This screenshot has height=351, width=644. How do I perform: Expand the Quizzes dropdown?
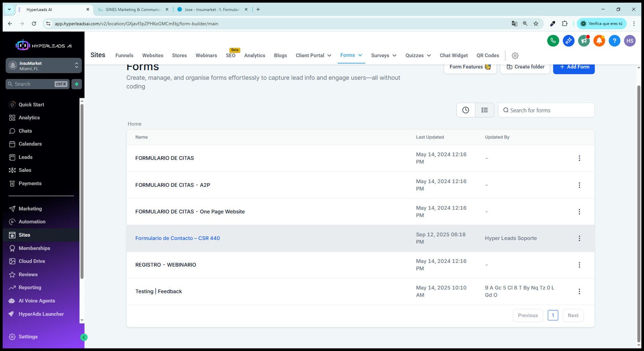(x=418, y=56)
